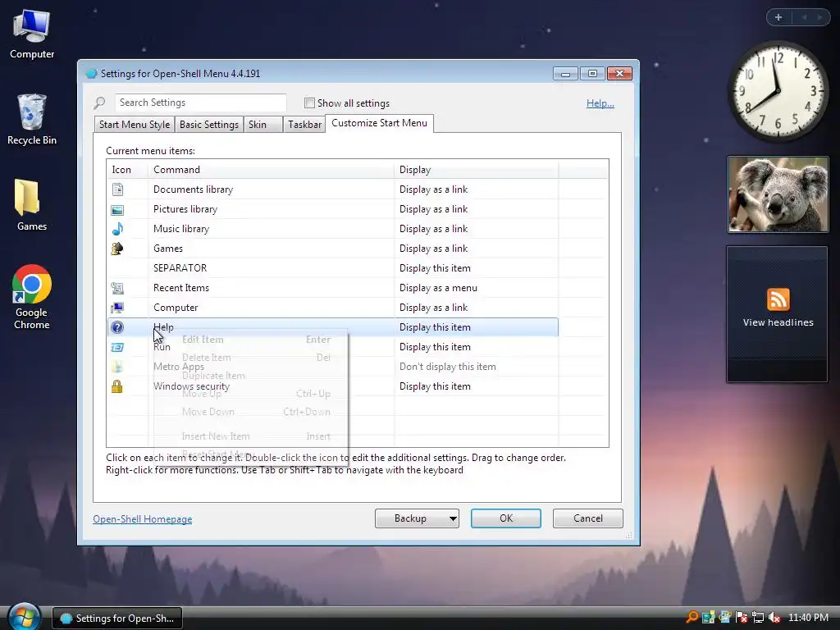Image resolution: width=840 pixels, height=630 pixels.
Task: Click the Documents library row icon
Action: point(117,189)
